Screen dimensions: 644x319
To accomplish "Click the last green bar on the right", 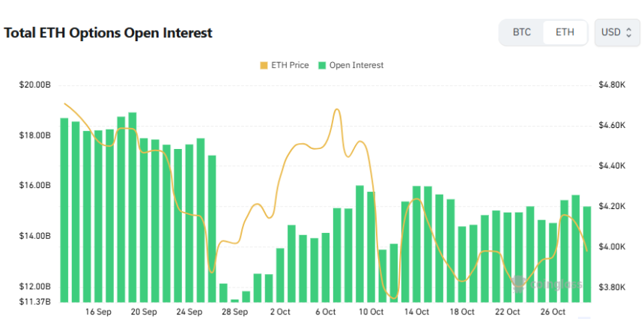I will [x=586, y=253].
